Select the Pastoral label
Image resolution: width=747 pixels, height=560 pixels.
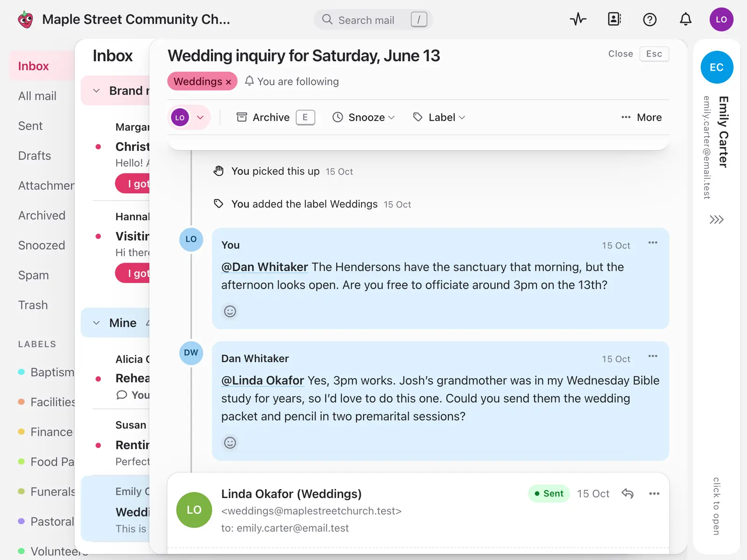pos(46,522)
